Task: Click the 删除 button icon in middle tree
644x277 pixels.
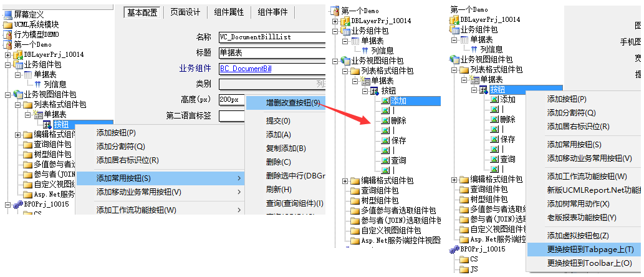Action: coord(385,120)
